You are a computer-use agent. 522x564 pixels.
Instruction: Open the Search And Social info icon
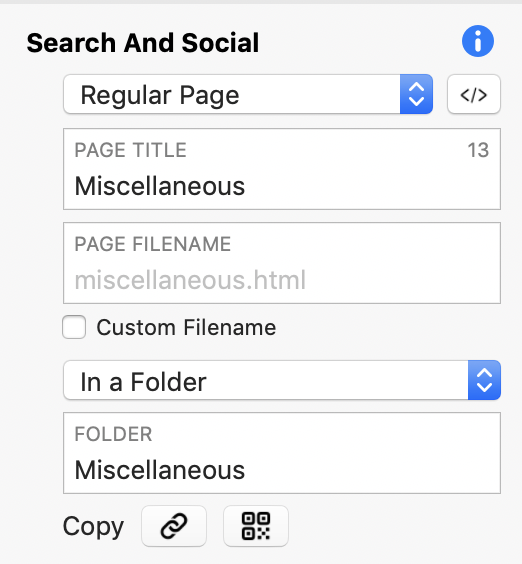[x=478, y=41]
